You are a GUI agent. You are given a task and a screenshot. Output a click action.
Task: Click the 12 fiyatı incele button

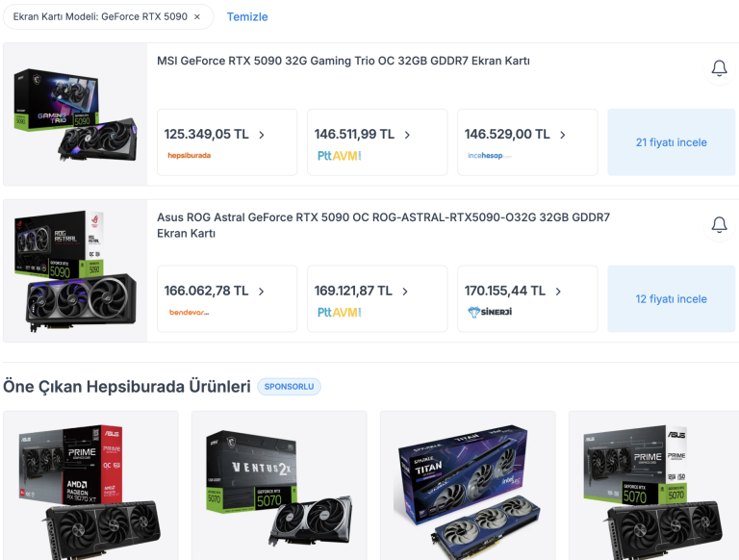tap(671, 299)
